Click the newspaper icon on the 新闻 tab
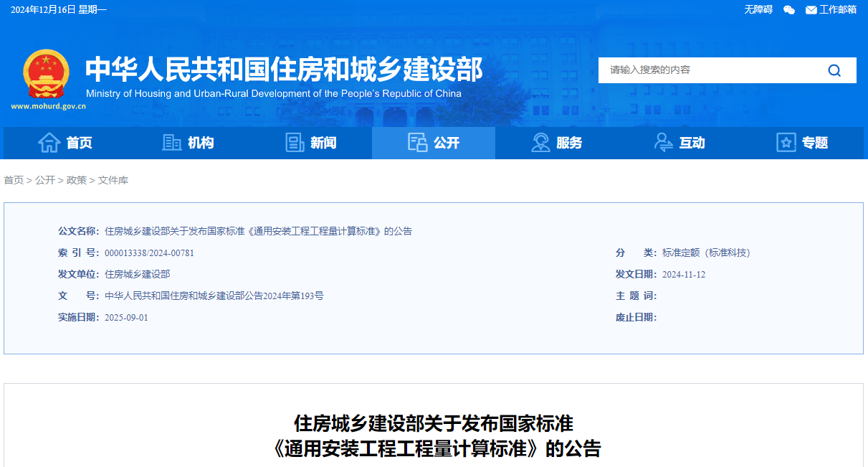 tap(294, 143)
